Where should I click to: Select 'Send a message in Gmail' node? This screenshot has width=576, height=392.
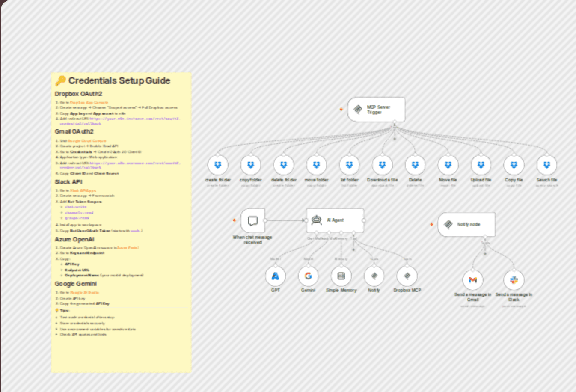[473, 280]
